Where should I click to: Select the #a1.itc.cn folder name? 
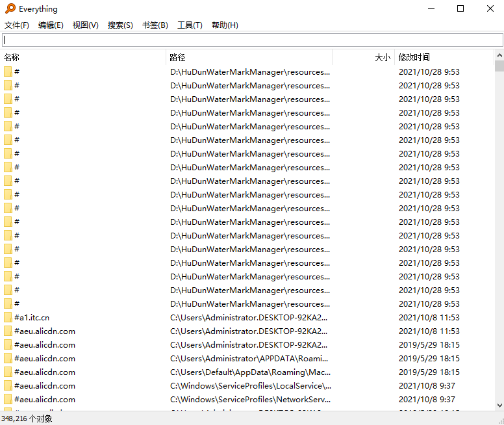coord(32,318)
